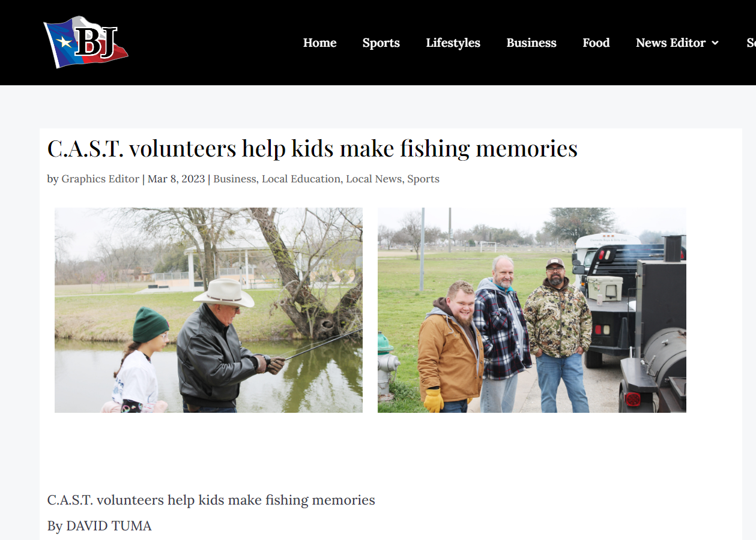Open the three volunteers by smoker photo
756x540 pixels.
pos(532,310)
